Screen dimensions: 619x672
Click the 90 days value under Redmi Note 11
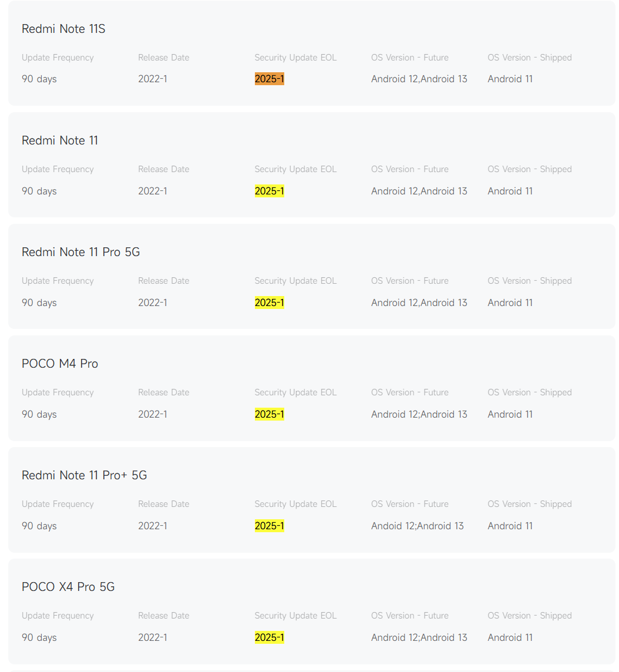(x=39, y=191)
